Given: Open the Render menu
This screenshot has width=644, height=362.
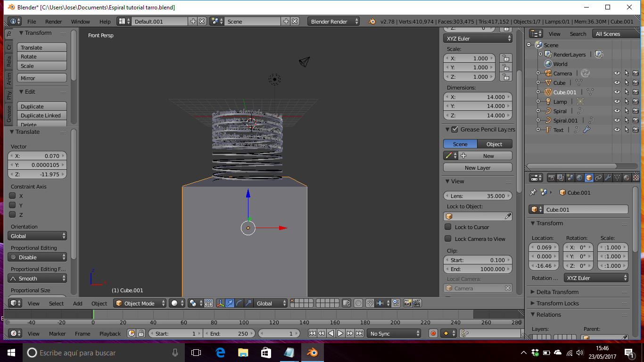Looking at the screenshot, I should [54, 21].
